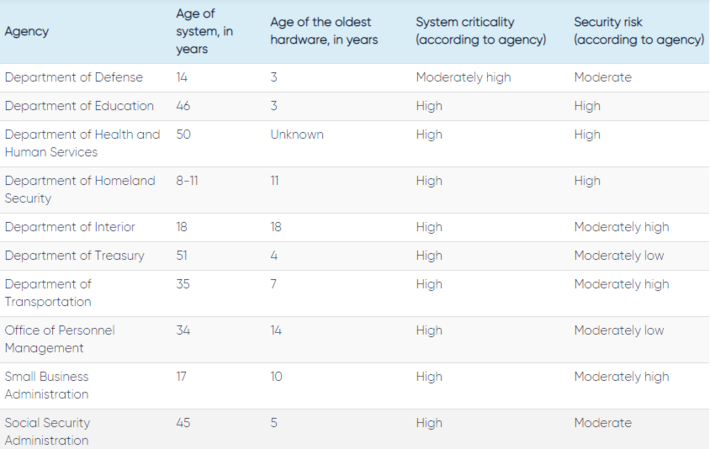Click the Department of Treasury cell
Screen dimensions: 710x449
[74, 256]
